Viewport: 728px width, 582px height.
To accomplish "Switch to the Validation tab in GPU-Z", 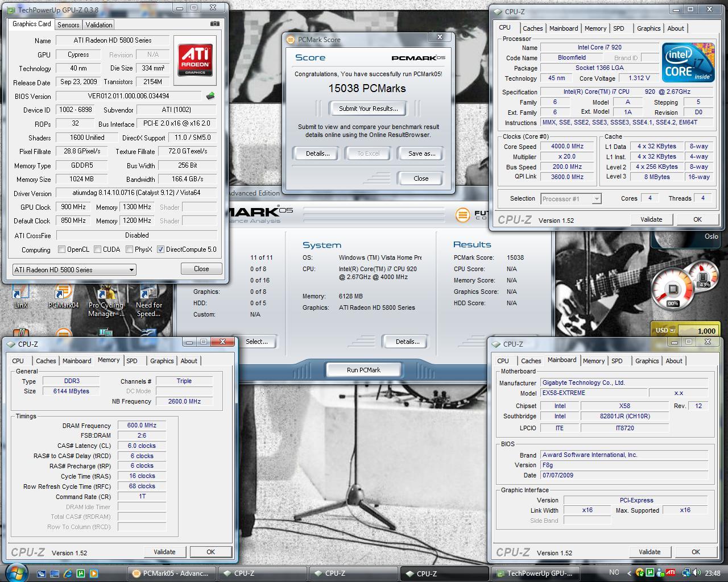I will click(99, 24).
